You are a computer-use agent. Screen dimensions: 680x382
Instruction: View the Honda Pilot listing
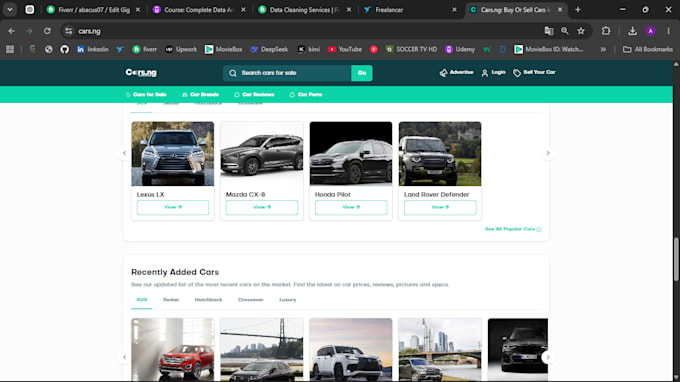[351, 207]
